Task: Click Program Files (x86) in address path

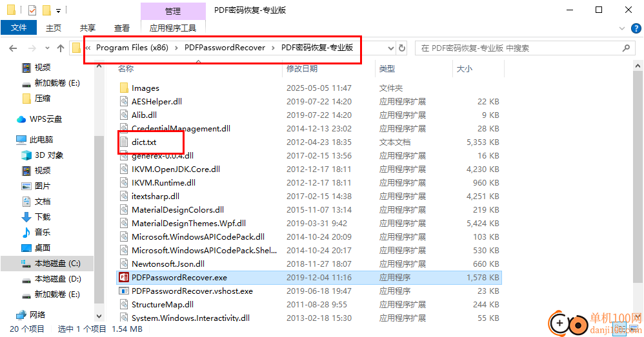Action: point(132,48)
